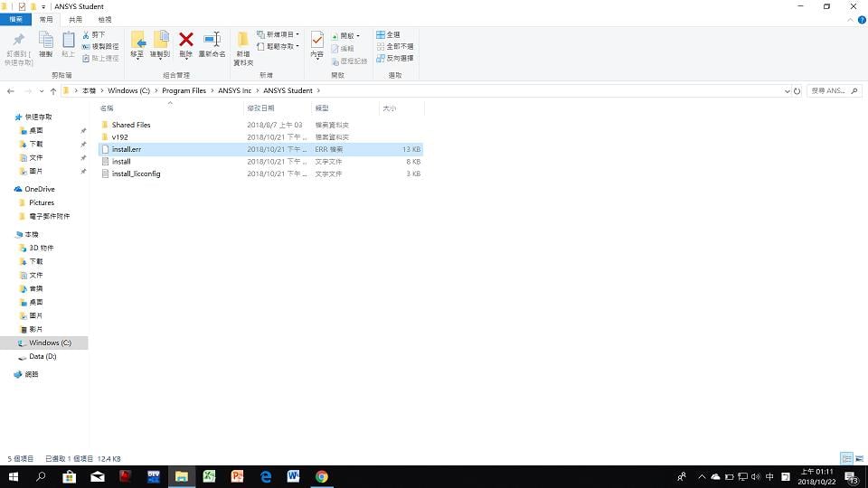The image size is (868, 488).
Task: Click the Paste clipboard icon
Action: [68, 40]
